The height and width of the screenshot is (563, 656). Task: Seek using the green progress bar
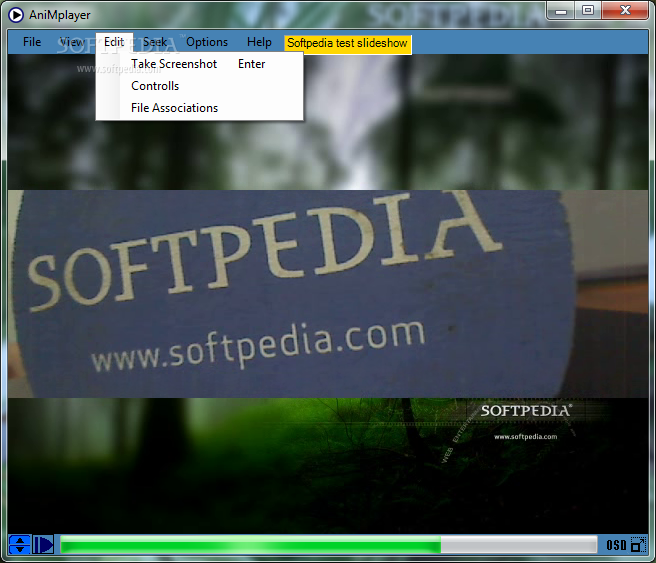click(x=328, y=545)
